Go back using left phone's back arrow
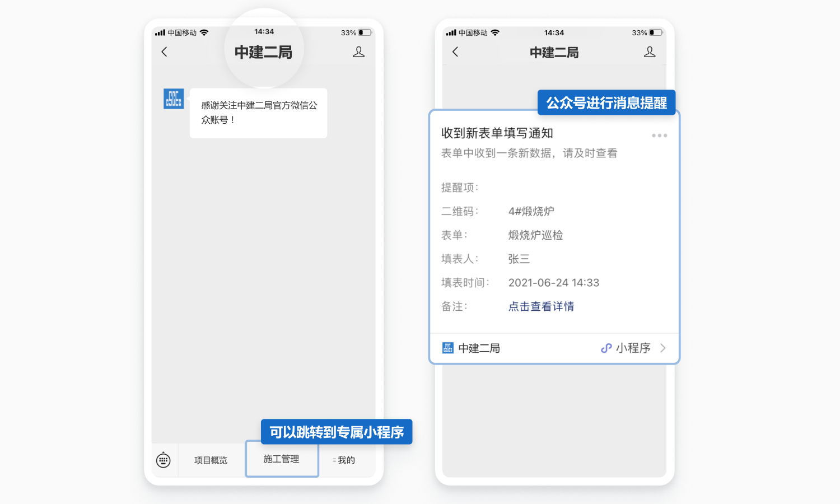840x504 pixels. (164, 52)
